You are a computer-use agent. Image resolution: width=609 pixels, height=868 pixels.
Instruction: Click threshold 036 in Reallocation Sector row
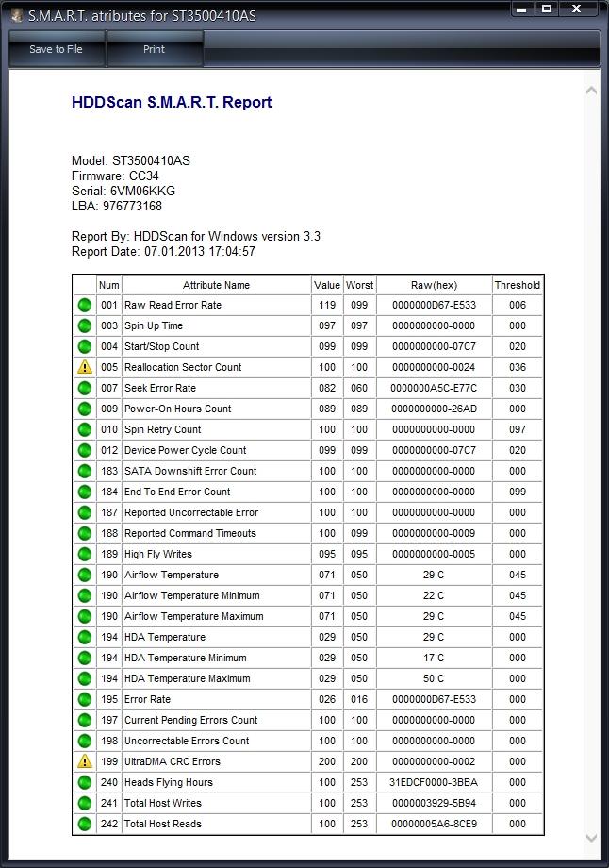pyautogui.click(x=518, y=367)
